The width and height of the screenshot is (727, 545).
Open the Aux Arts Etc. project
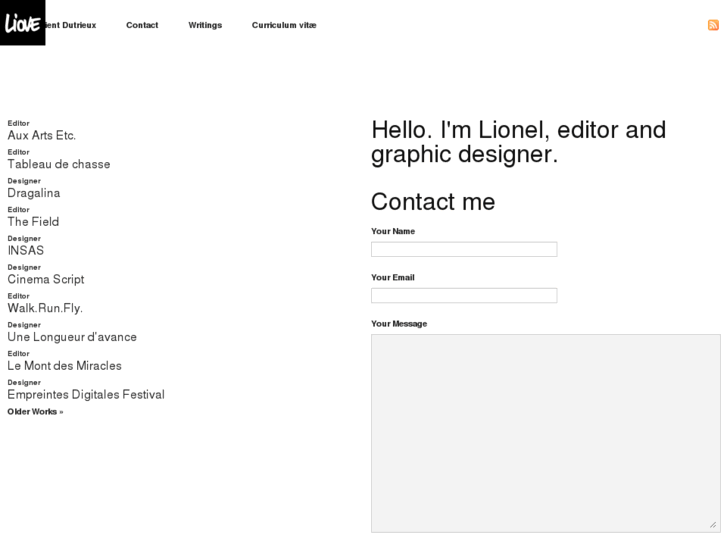coord(41,135)
